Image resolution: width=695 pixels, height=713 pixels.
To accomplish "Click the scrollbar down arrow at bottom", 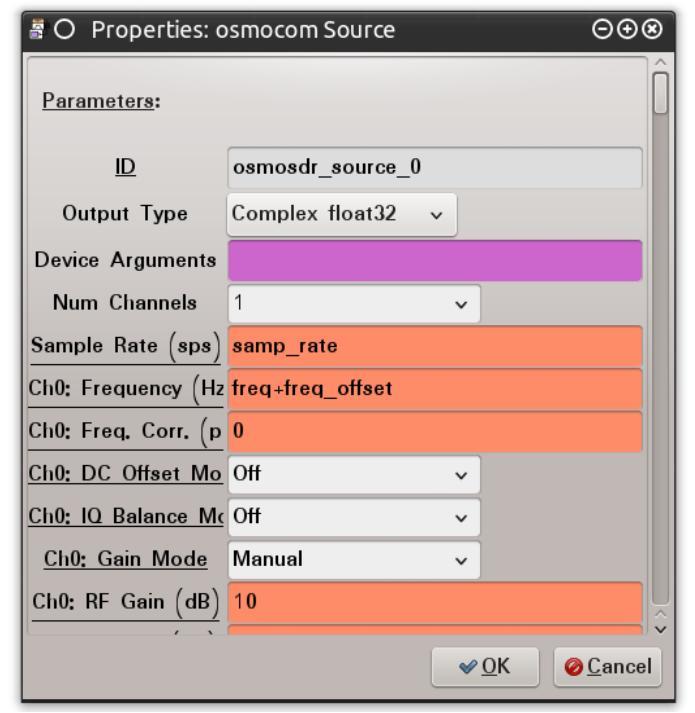I will tap(660, 630).
